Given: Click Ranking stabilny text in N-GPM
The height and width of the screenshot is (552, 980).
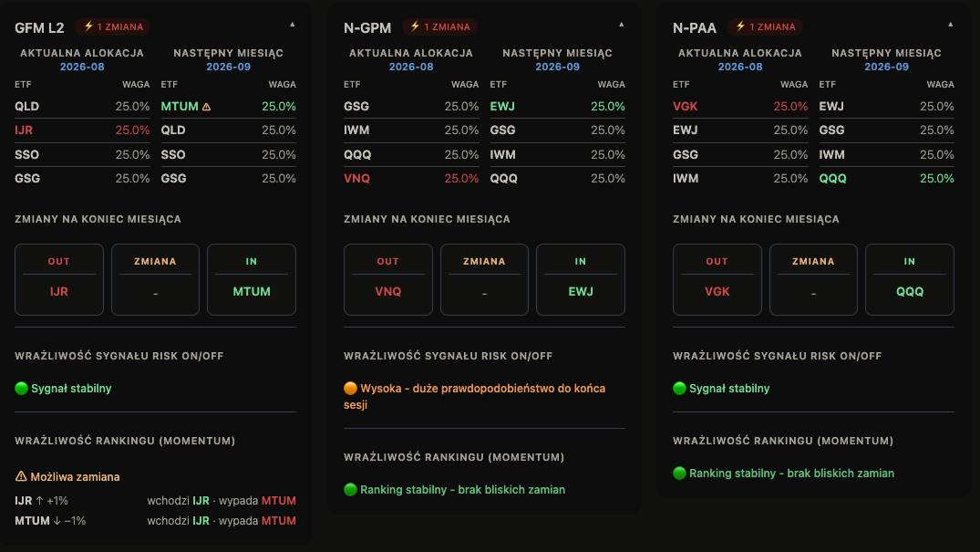Looking at the screenshot, I should pos(462,490).
